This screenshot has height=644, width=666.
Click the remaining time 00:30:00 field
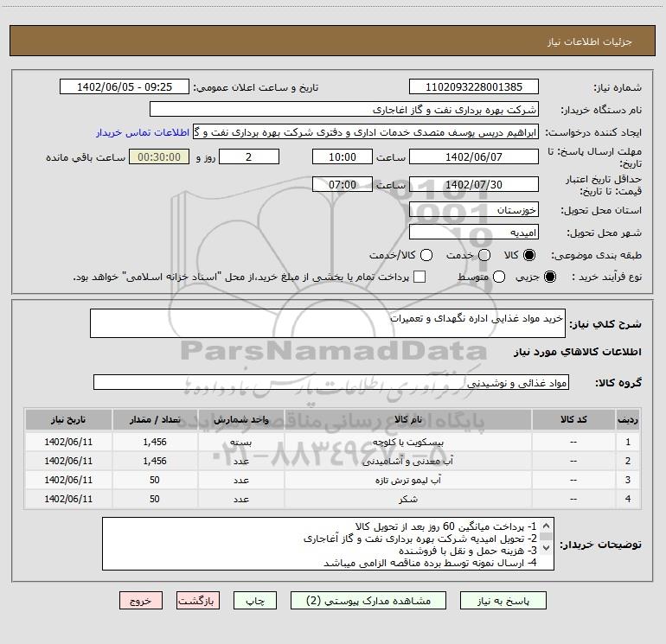click(x=159, y=156)
